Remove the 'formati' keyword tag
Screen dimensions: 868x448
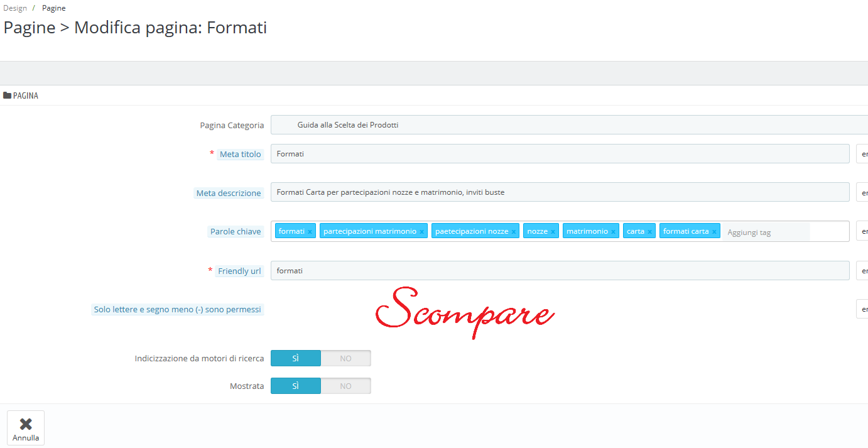point(310,232)
